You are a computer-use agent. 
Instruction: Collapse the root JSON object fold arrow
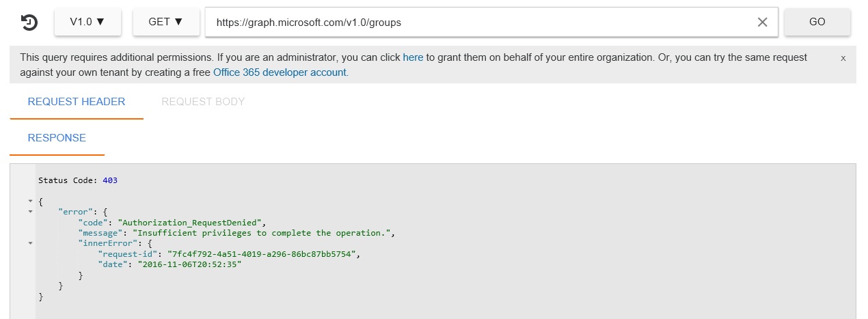click(30, 202)
